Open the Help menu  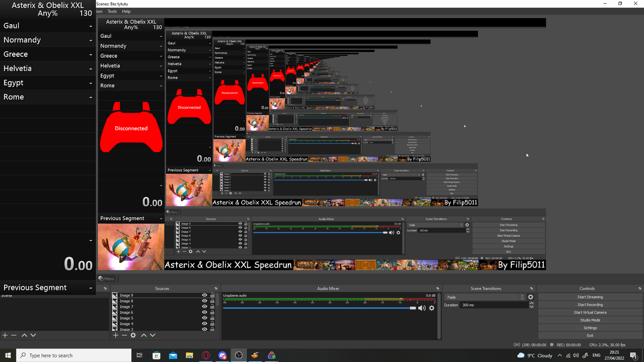coord(126,11)
